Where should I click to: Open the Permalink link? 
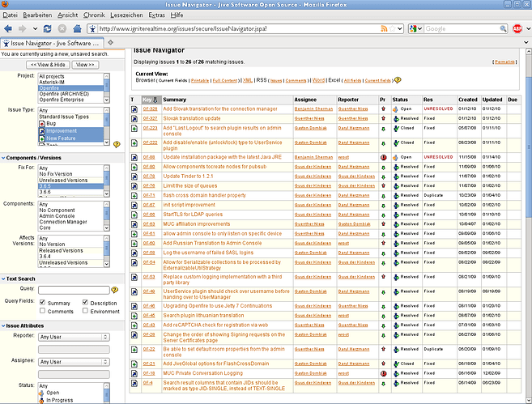coord(504,62)
